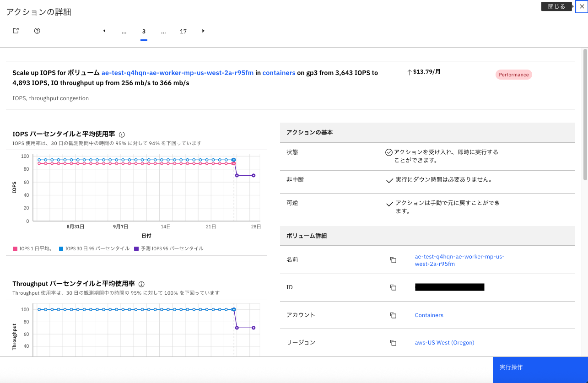Viewport: 588px width, 383px height.
Task: Show info for Throughput percentile chart
Action: click(141, 284)
